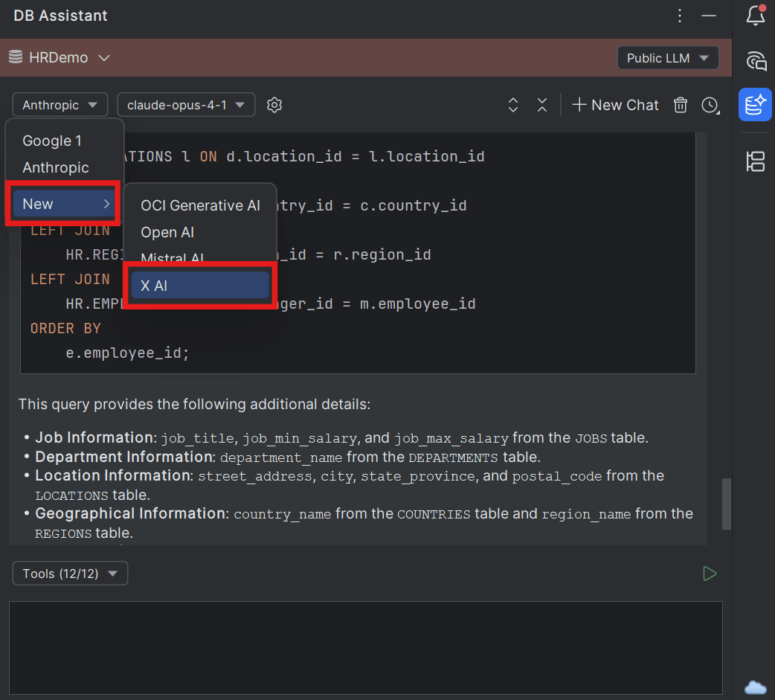Screen dimensions: 775x700
Task: Click the cloud icon in the bottom right
Action: click(755, 686)
